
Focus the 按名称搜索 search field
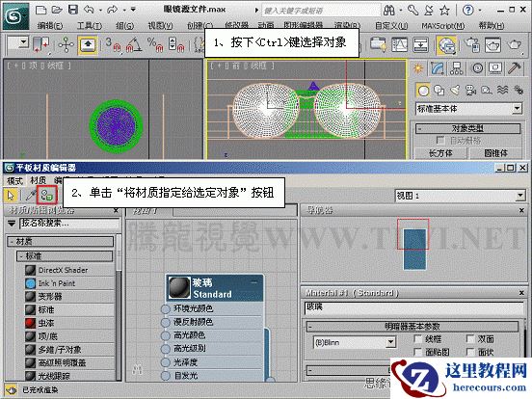coord(69,224)
